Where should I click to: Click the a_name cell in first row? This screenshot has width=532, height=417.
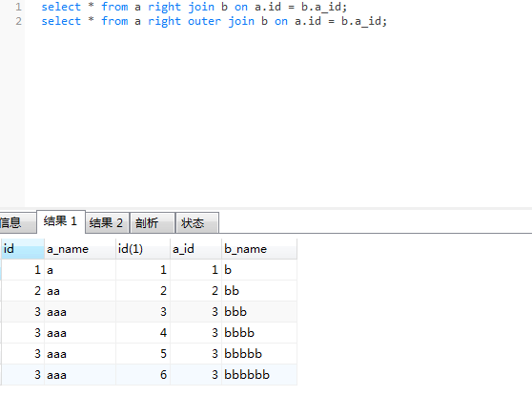[80, 270]
